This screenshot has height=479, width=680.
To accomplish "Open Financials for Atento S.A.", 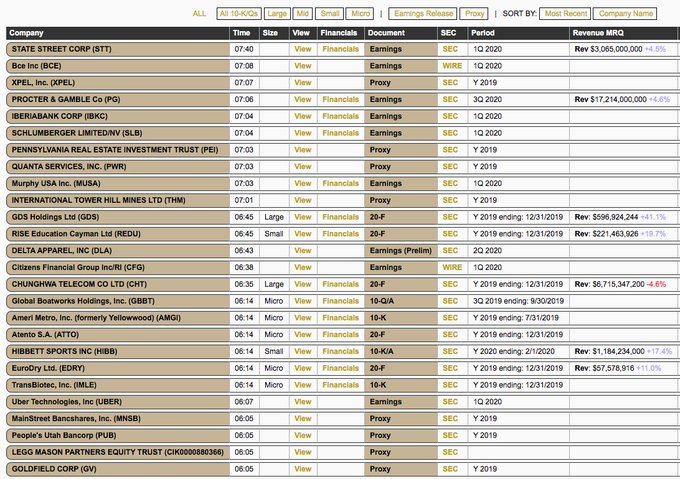I will [x=340, y=335].
